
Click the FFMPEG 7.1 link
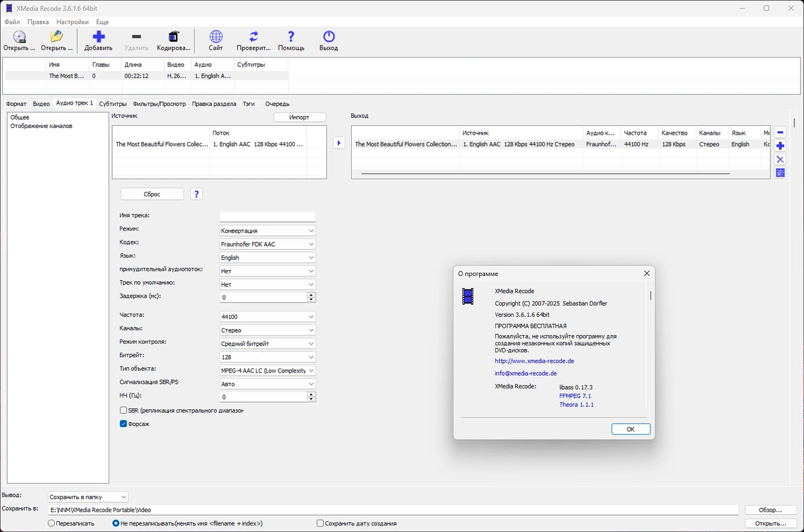575,396
